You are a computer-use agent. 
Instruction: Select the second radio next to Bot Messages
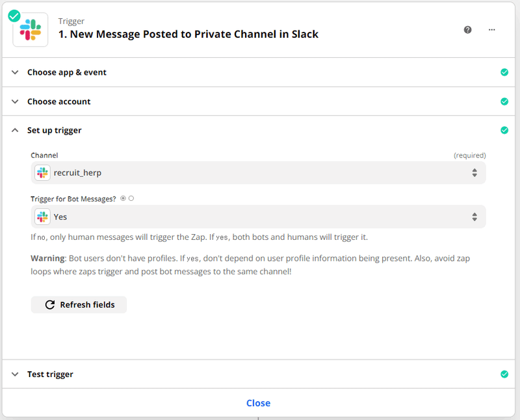tap(131, 198)
